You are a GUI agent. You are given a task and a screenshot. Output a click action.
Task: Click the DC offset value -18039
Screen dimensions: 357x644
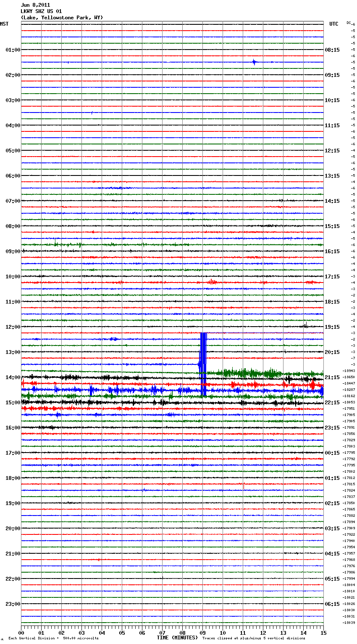pyautogui.click(x=349, y=623)
